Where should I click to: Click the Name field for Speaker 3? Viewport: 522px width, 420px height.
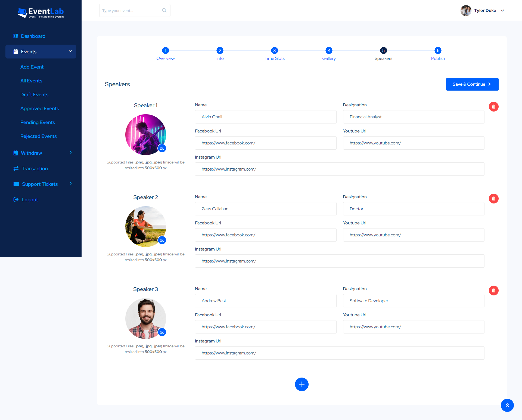point(266,301)
